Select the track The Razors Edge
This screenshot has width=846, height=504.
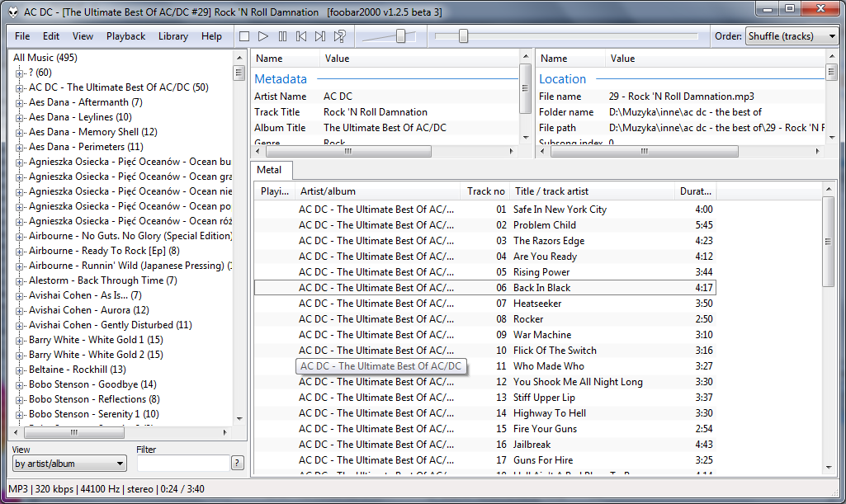tap(484, 240)
